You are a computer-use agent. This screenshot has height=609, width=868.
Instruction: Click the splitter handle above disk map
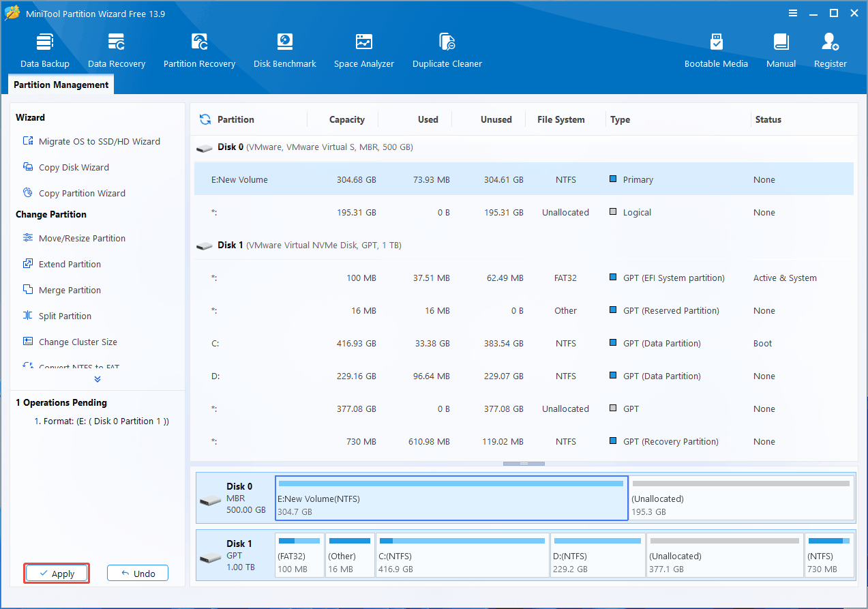524,463
